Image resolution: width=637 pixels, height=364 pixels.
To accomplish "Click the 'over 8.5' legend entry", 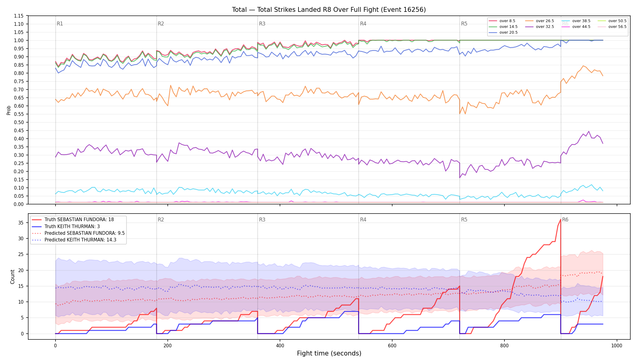I will [x=502, y=21].
